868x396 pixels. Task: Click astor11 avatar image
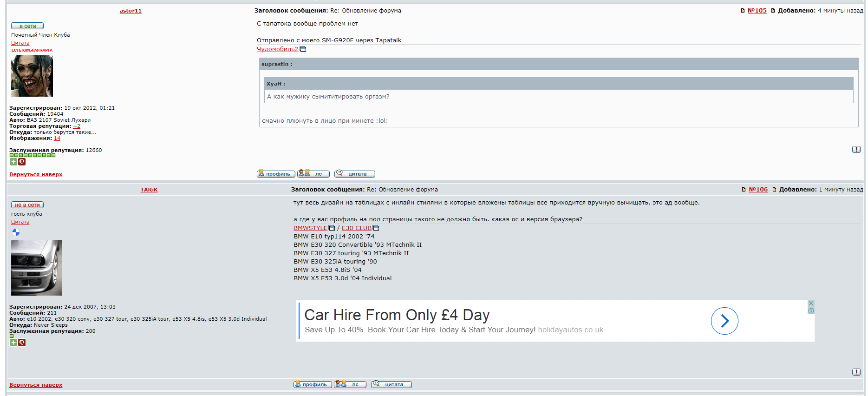tap(32, 76)
